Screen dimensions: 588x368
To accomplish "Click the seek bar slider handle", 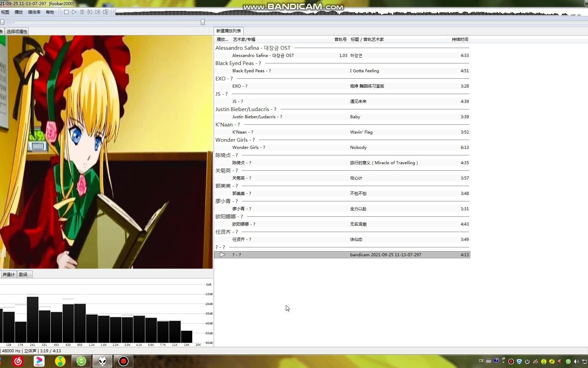I will coord(202,22).
